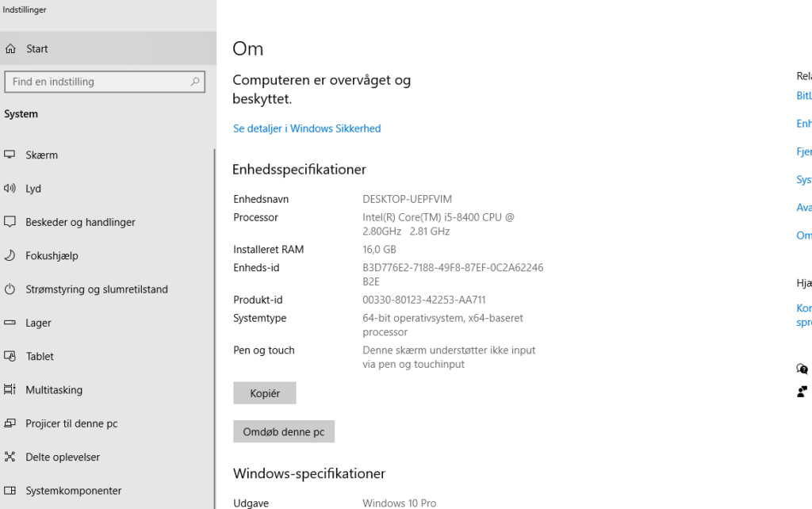
Task: Click the Lager storage icon
Action: click(10, 323)
